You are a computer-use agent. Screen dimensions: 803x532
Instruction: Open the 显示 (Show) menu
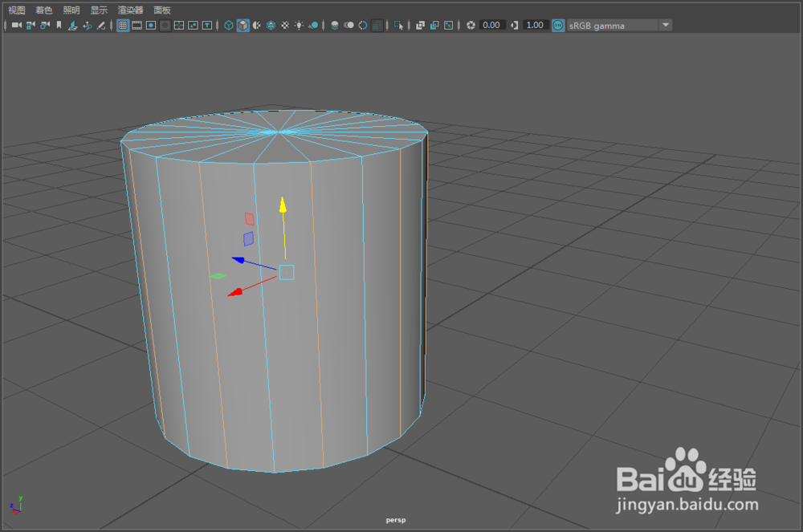tap(99, 10)
